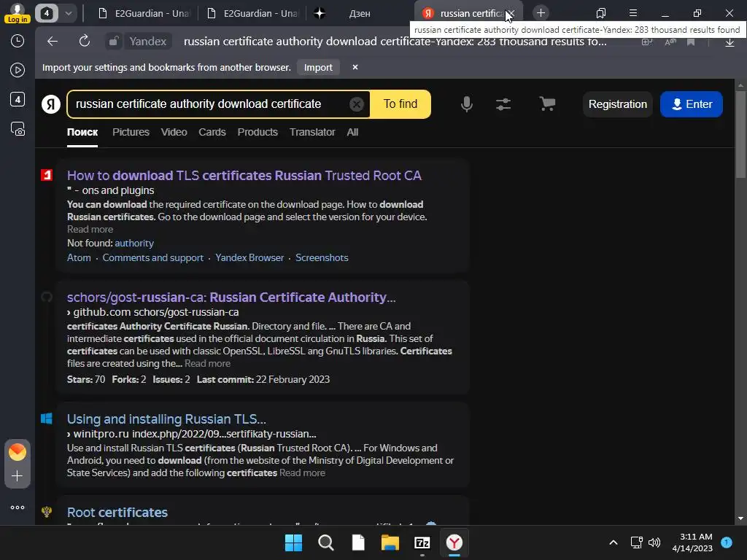Click the Registration button

pos(617,104)
